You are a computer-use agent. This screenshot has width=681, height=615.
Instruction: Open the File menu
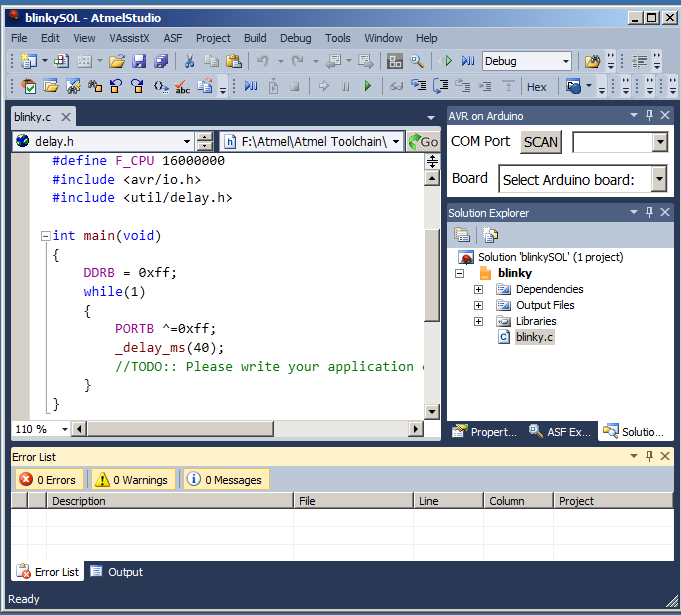(x=19, y=38)
